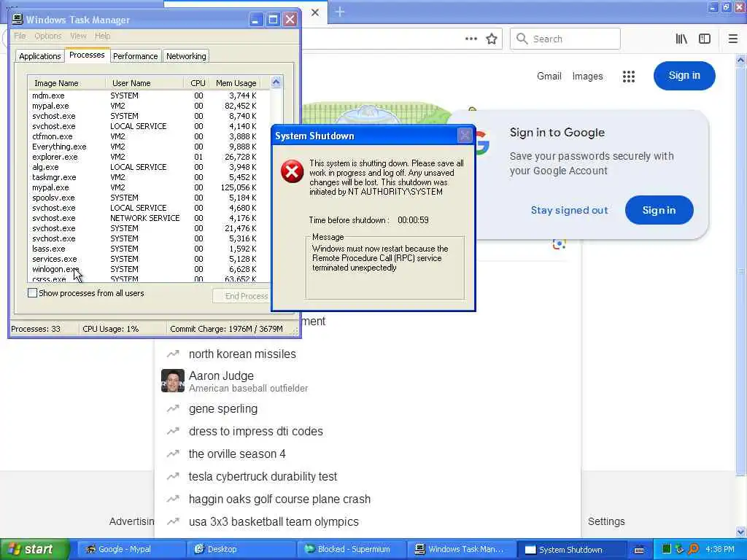Screen dimensions: 747x560
Task: Select the spoolsv.exe process row
Action: pyautogui.click(x=149, y=198)
